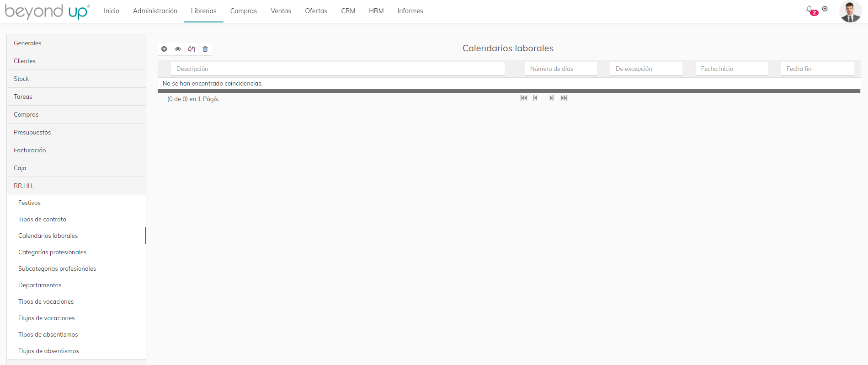This screenshot has height=365, width=868.
Task: Select Calendarios laborales in the sidebar
Action: pyautogui.click(x=76, y=236)
